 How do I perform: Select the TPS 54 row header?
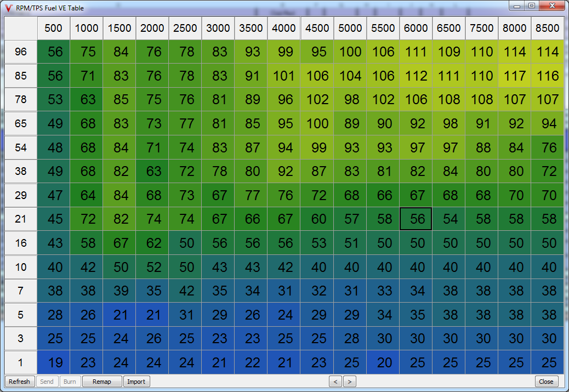[21, 147]
